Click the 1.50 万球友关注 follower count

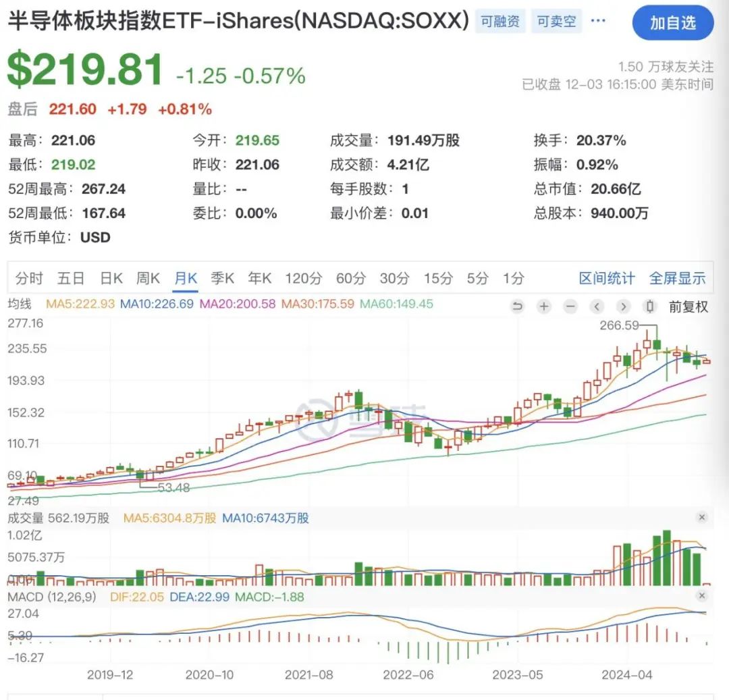pyautogui.click(x=666, y=67)
